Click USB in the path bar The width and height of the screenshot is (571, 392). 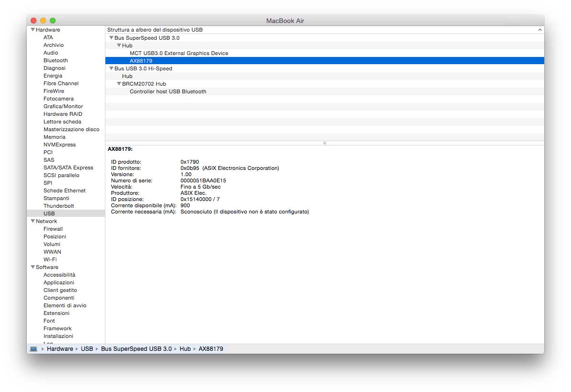click(87, 349)
